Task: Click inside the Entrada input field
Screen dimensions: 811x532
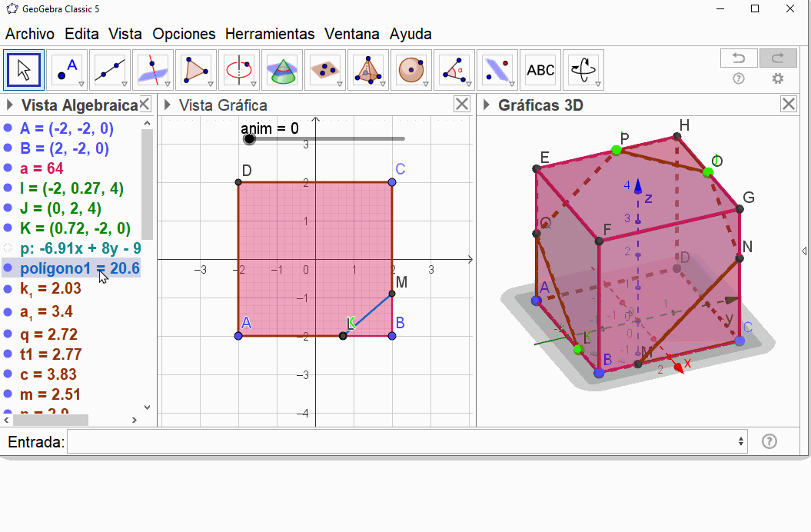Action: pyautogui.click(x=400, y=442)
